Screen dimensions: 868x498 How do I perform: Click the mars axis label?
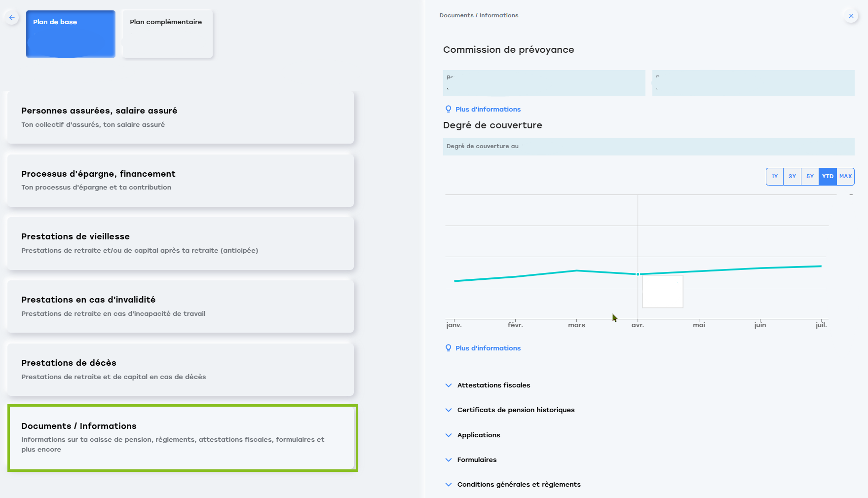tap(576, 325)
